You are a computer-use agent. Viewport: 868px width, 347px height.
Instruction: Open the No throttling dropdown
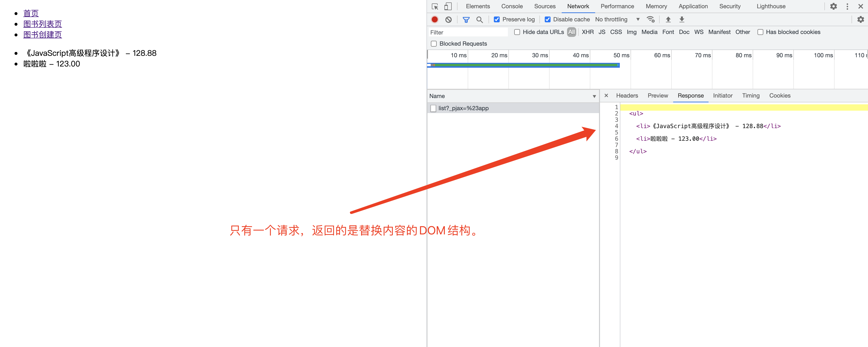click(617, 20)
